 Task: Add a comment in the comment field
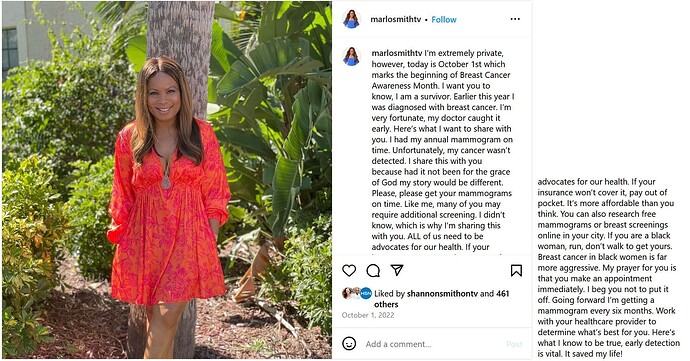point(433,344)
